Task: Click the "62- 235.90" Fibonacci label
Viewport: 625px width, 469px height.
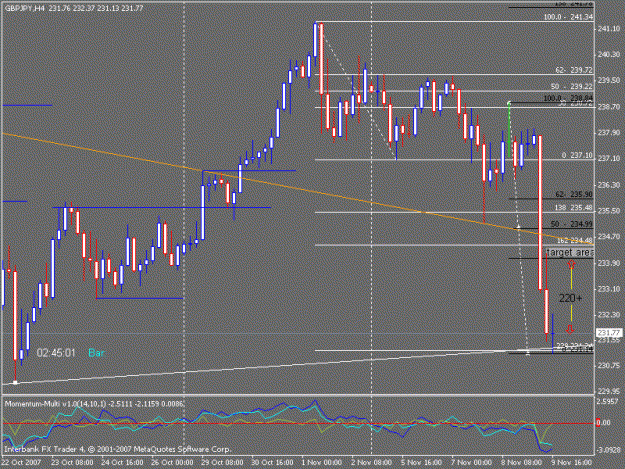Action: click(574, 194)
